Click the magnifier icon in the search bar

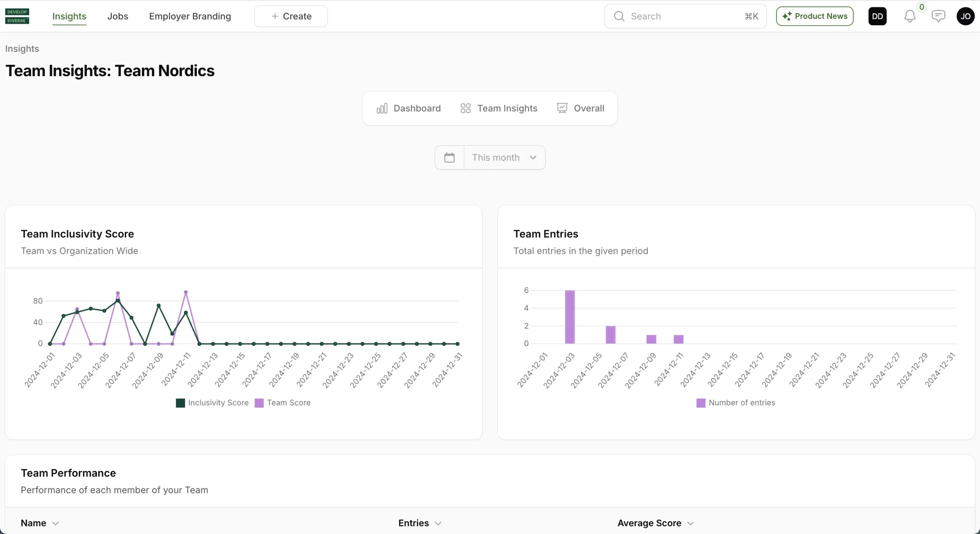(x=619, y=16)
